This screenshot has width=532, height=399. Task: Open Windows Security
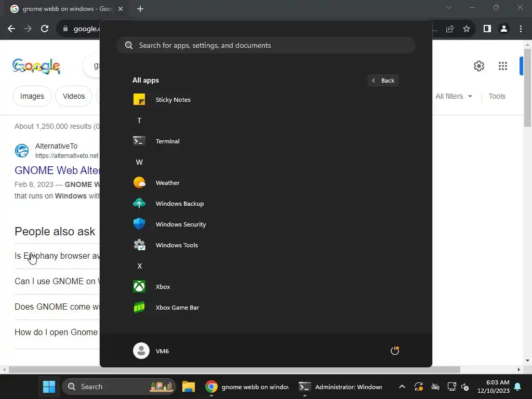[265, 224]
